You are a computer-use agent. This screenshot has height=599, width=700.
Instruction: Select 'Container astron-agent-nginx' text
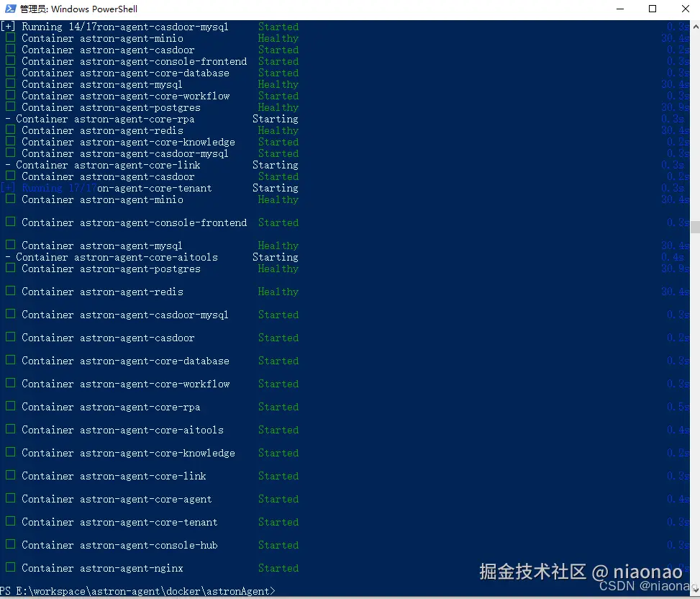tap(102, 568)
